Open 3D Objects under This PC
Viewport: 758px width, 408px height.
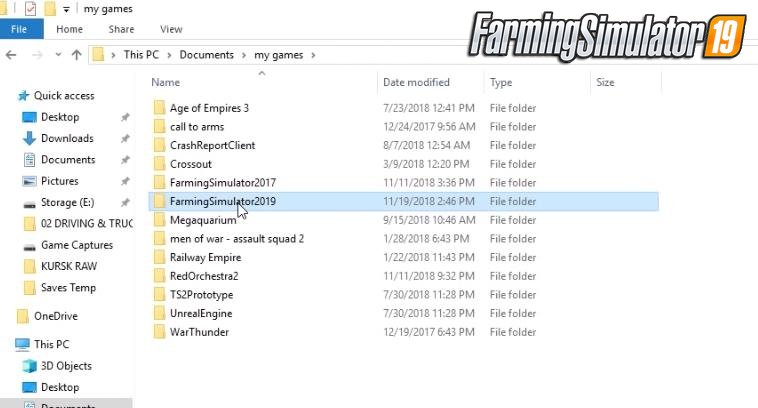[x=66, y=366]
